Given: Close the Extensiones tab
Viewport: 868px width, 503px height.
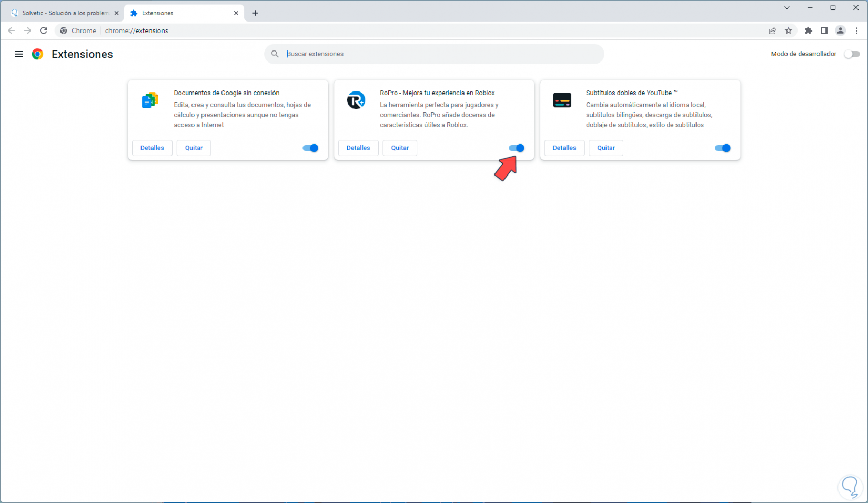Looking at the screenshot, I should (236, 13).
